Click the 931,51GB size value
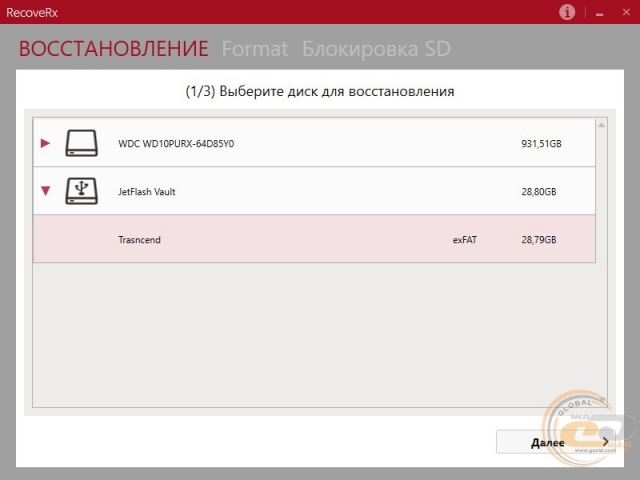The height and width of the screenshot is (480, 640). pyautogui.click(x=541, y=144)
